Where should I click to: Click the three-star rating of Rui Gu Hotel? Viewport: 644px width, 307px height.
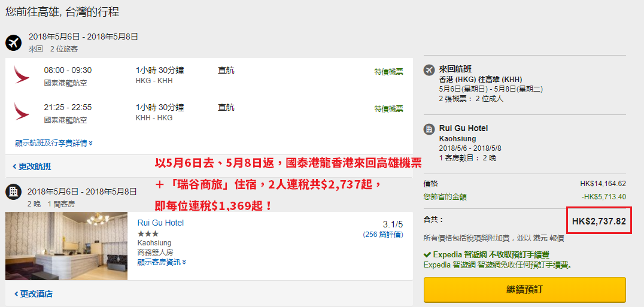[148, 233]
